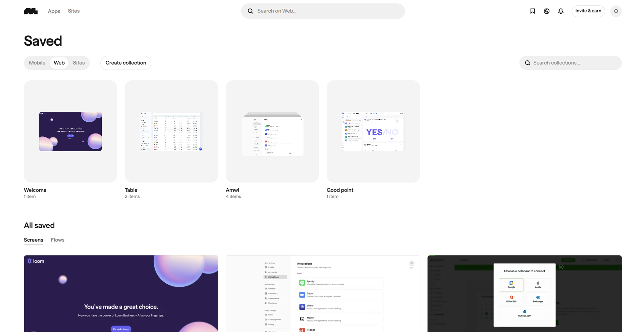
Task: Click the magnifier icon in collections search
Action: tap(528, 63)
